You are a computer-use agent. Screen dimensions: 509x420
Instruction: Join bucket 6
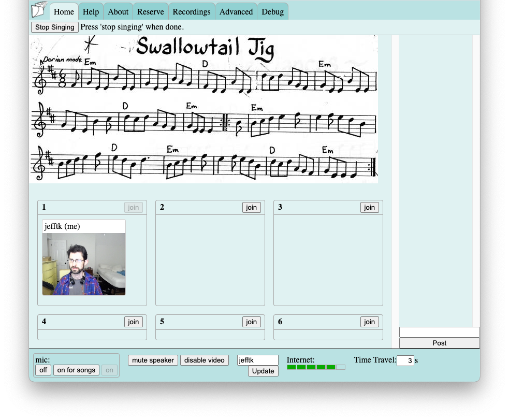[369, 322]
